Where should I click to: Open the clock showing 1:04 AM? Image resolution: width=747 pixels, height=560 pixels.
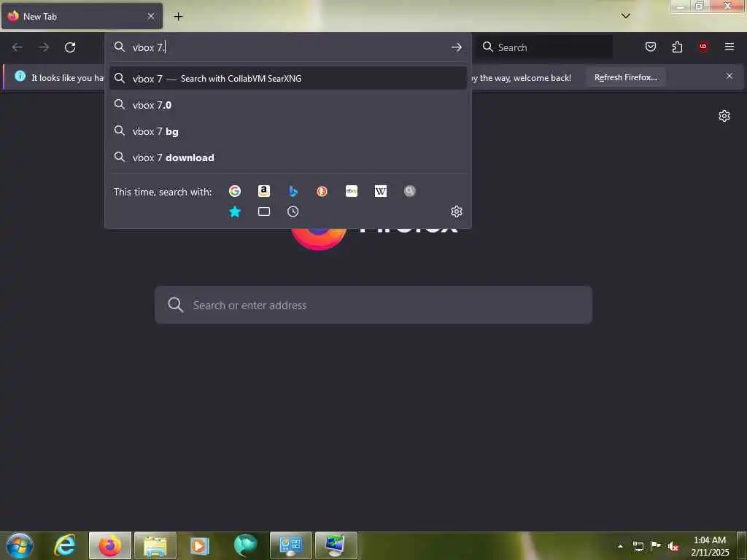tap(710, 546)
